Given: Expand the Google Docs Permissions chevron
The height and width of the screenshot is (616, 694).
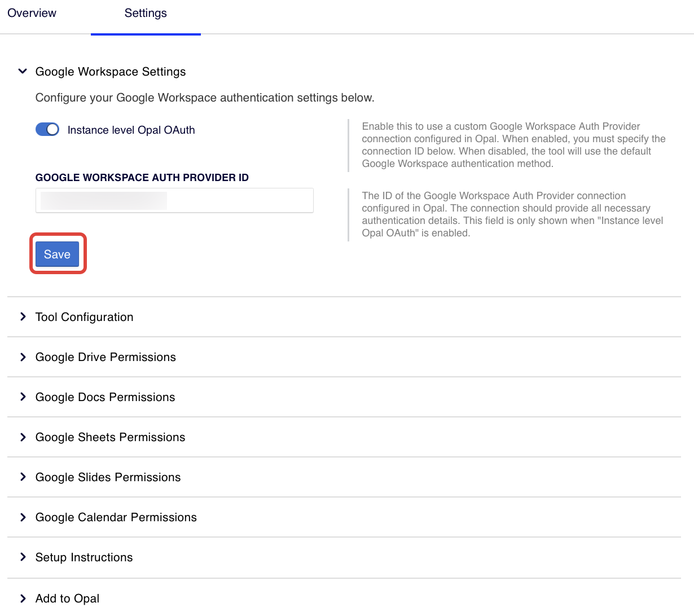Looking at the screenshot, I should tap(23, 397).
